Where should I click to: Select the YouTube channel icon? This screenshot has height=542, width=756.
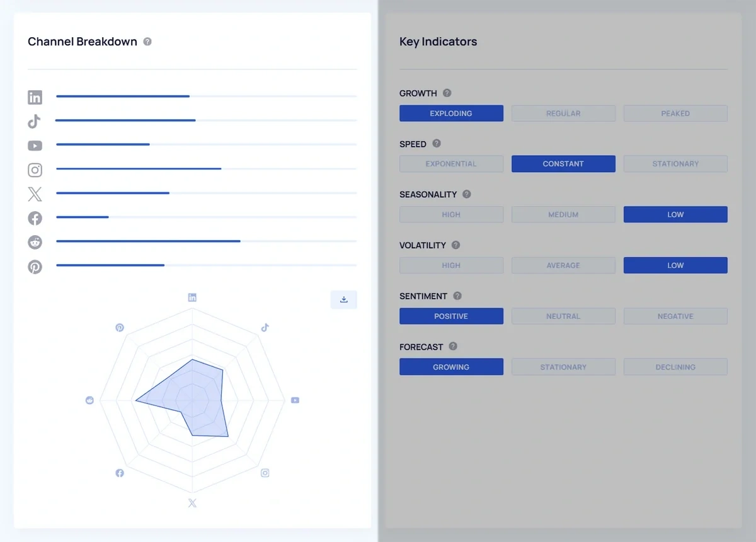(35, 146)
